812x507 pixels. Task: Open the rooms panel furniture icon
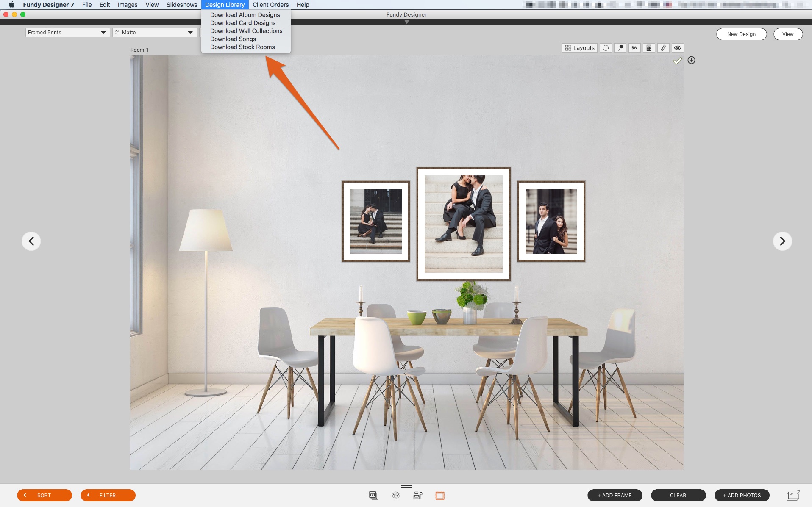[x=418, y=495]
